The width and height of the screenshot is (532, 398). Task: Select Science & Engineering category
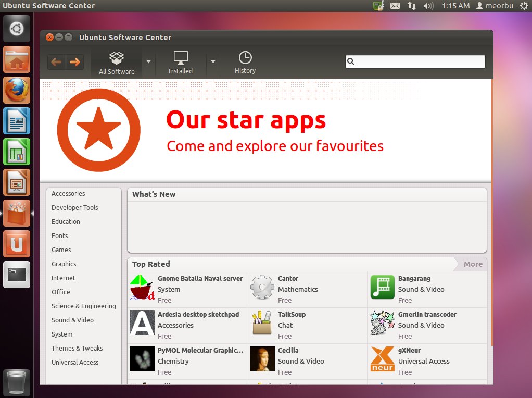point(83,306)
